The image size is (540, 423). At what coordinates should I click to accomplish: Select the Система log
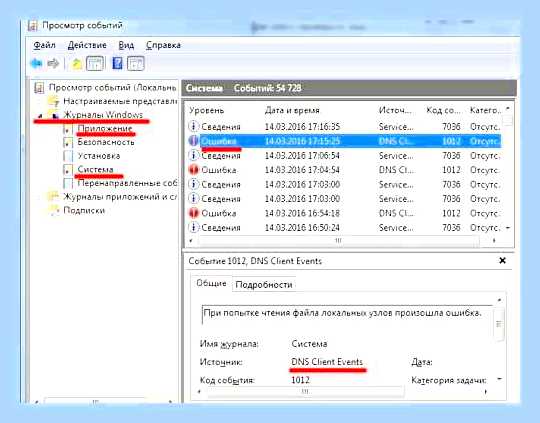point(95,169)
